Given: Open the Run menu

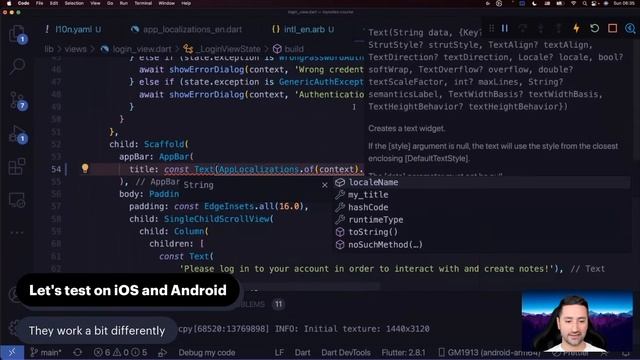Looking at the screenshot, I should tap(124, 3).
